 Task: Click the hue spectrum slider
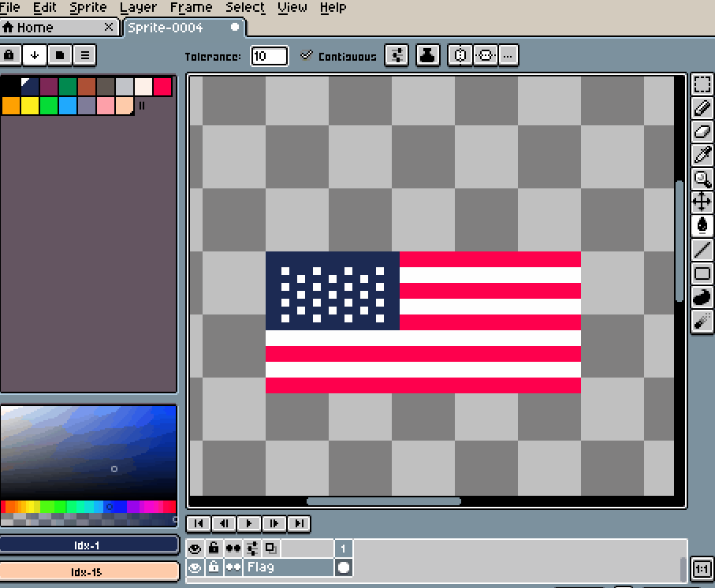88,506
